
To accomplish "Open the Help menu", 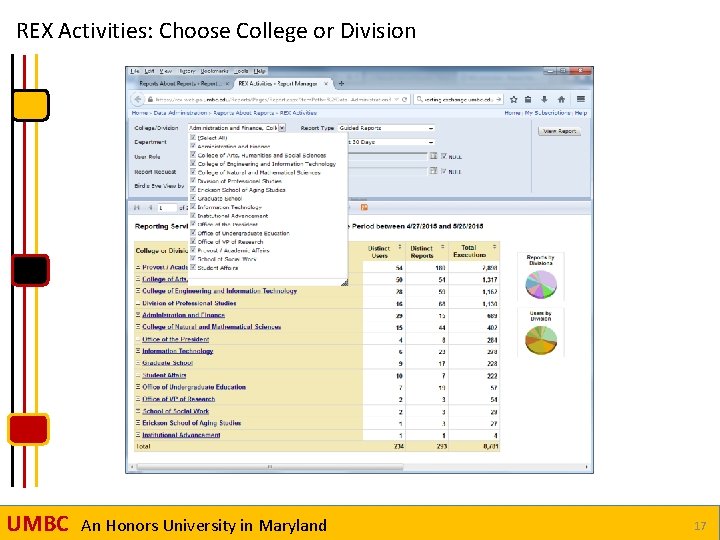I will (259, 71).
